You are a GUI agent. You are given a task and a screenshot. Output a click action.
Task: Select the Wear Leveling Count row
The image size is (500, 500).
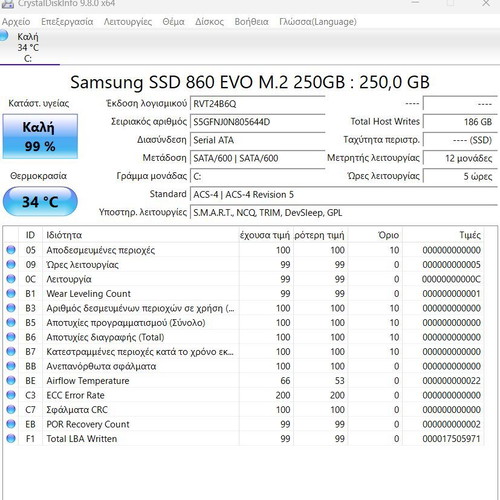pos(244,293)
